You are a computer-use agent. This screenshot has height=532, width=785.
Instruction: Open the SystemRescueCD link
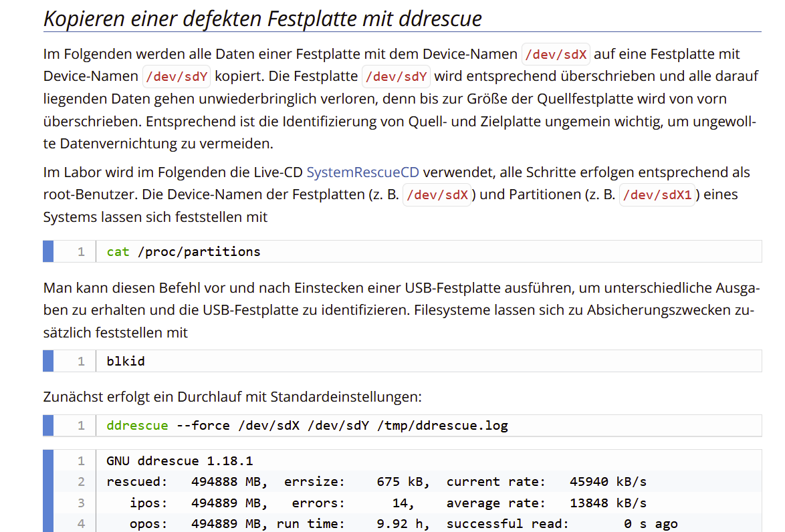coord(362,172)
